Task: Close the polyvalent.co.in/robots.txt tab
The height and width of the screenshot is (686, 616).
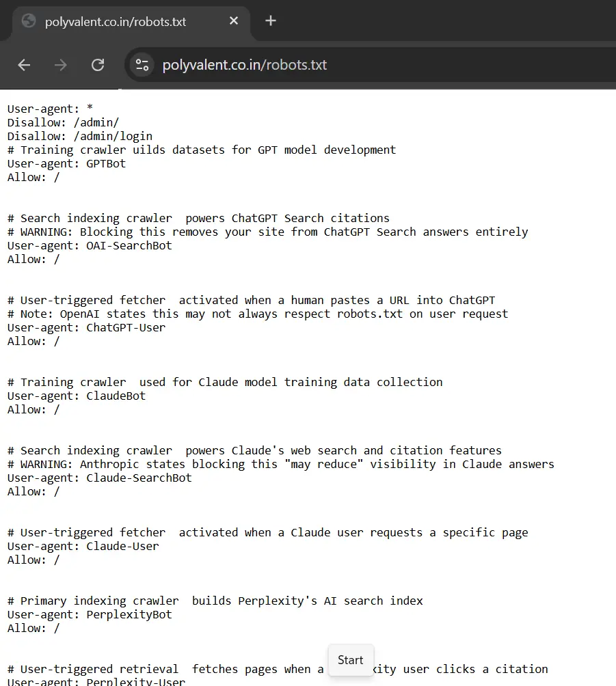Action: [x=234, y=20]
